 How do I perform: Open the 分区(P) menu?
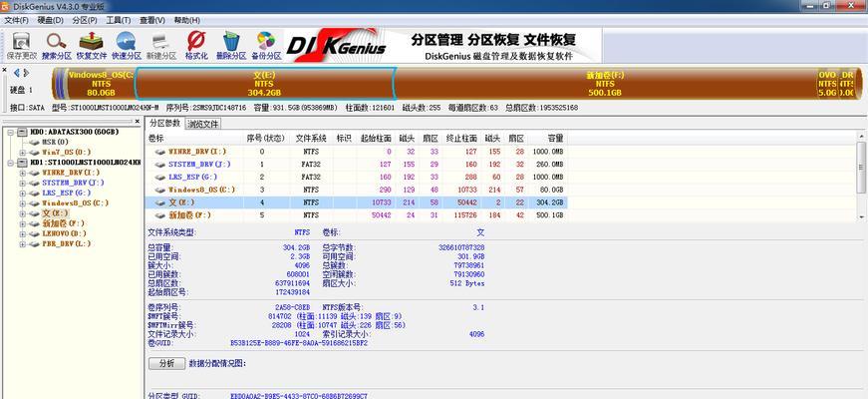coord(85,20)
